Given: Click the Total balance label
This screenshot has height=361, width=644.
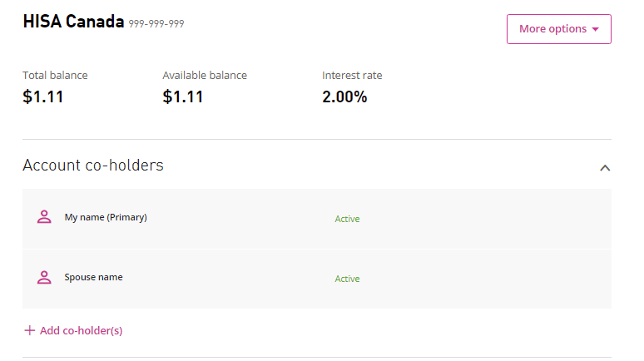Looking at the screenshot, I should 55,75.
